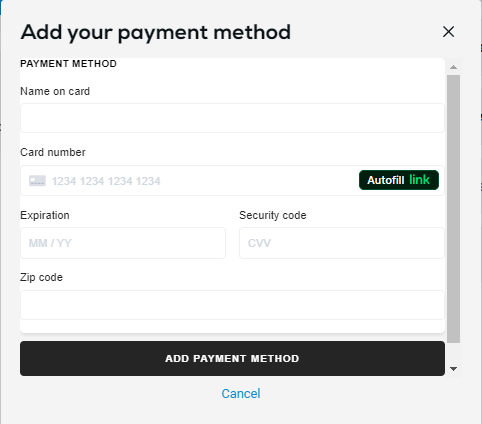
Task: Click the Expiration label text
Action: point(45,215)
